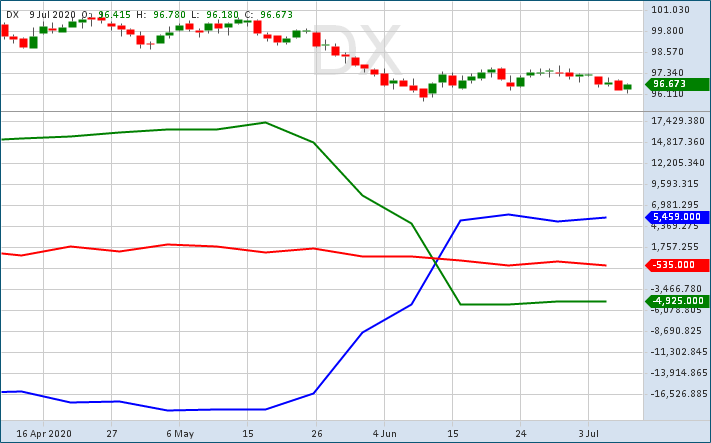
Task: Click the close value 96.673 in header
Action: point(277,15)
